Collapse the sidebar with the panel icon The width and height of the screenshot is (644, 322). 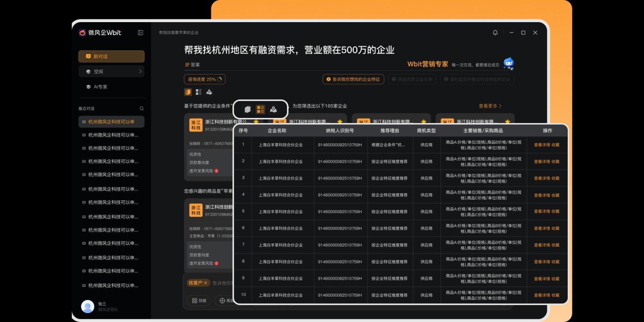pos(140,33)
